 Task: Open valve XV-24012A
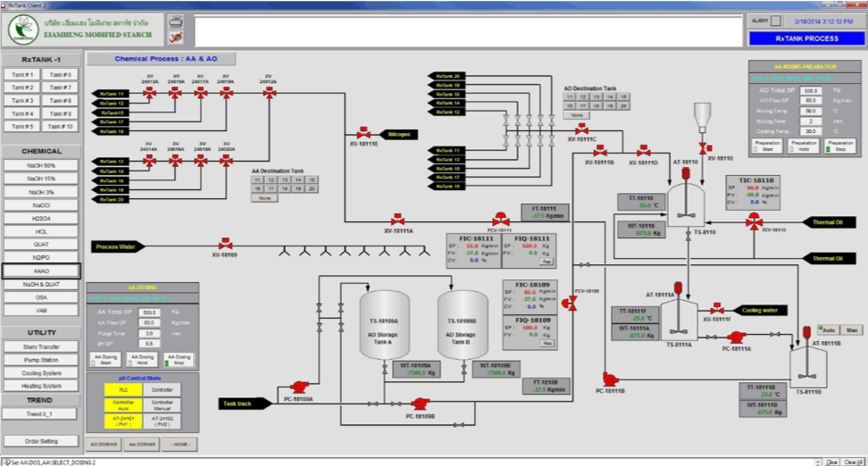(x=269, y=93)
